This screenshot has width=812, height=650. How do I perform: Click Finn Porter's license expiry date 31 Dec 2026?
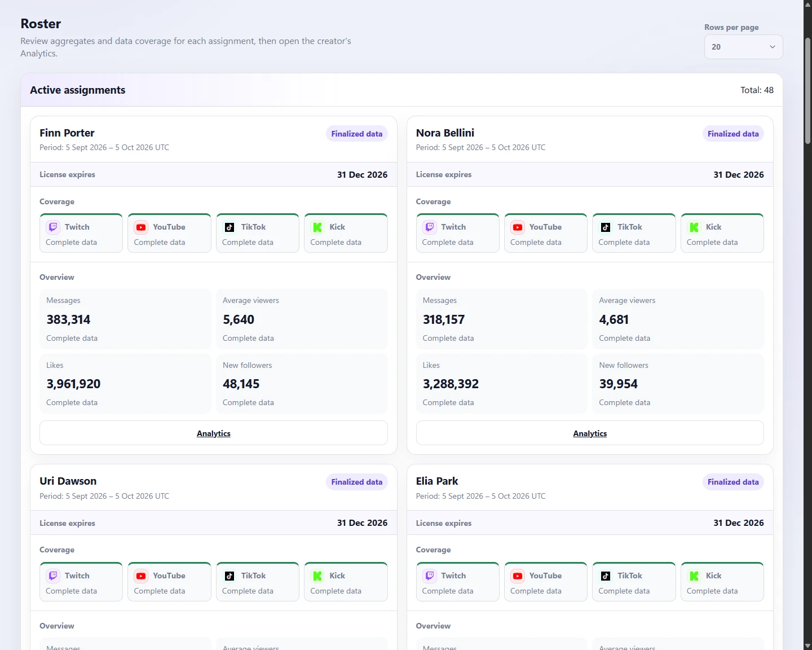[x=362, y=175]
